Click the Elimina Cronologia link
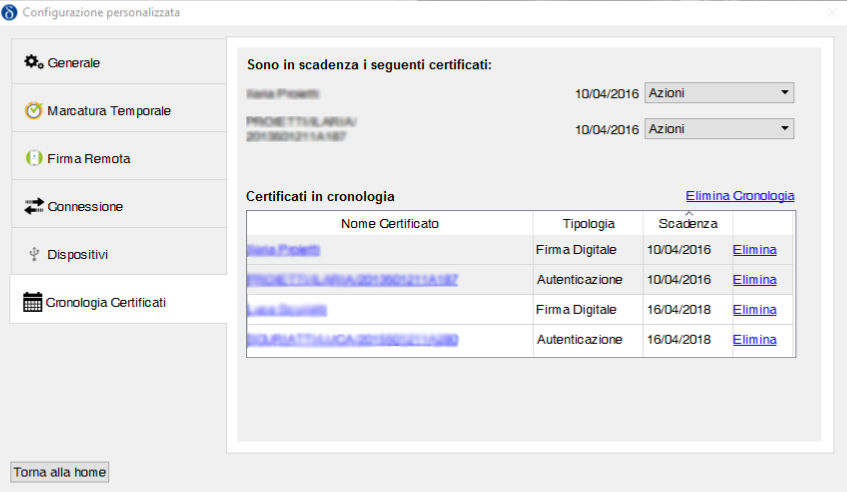 740,196
